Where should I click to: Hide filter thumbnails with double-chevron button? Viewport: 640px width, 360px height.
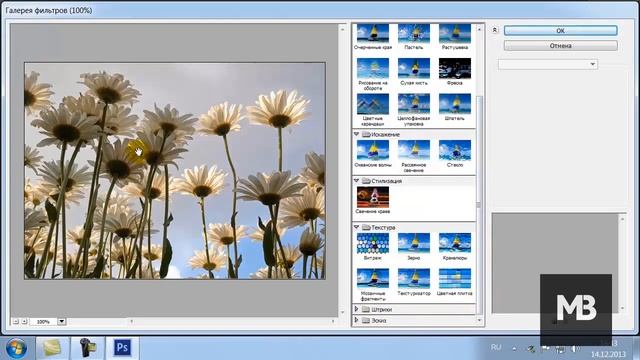pyautogui.click(x=495, y=30)
